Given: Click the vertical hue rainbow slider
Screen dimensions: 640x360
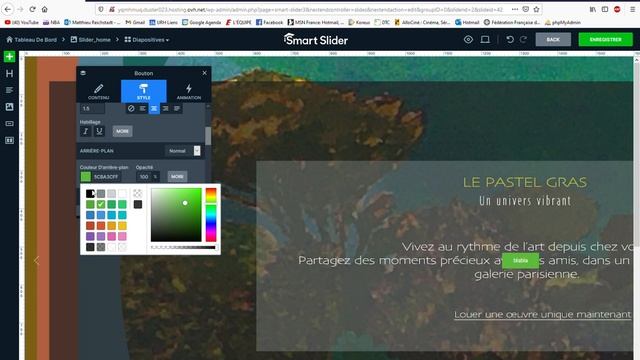Looking at the screenshot, I should click(x=211, y=215).
